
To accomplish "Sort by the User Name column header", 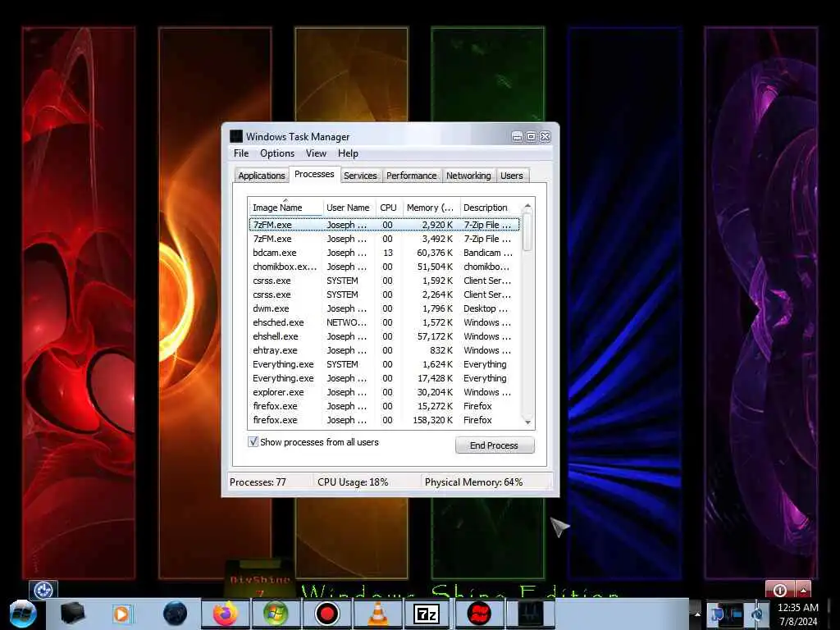I will (x=348, y=208).
